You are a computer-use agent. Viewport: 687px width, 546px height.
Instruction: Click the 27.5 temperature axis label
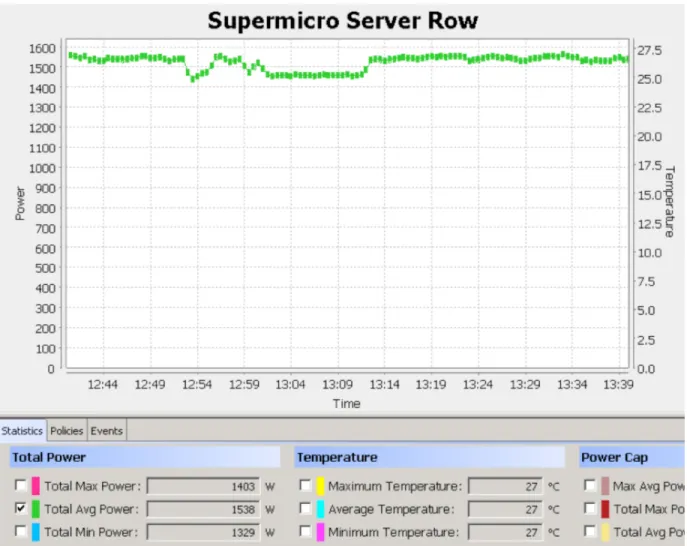click(x=649, y=50)
